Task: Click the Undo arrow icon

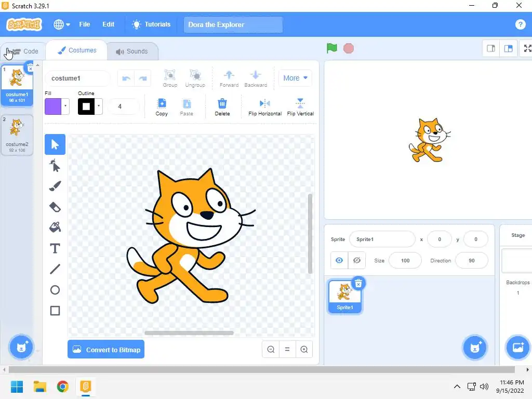Action: click(x=126, y=78)
